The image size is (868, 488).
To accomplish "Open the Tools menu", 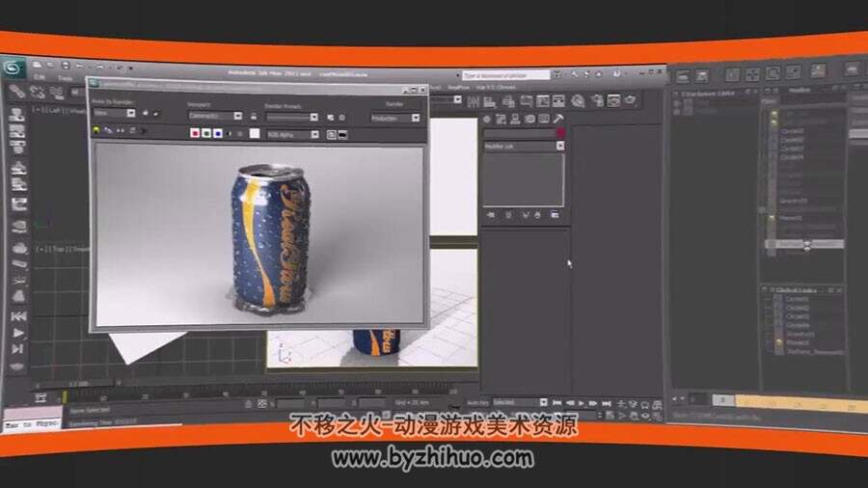I will (x=65, y=78).
